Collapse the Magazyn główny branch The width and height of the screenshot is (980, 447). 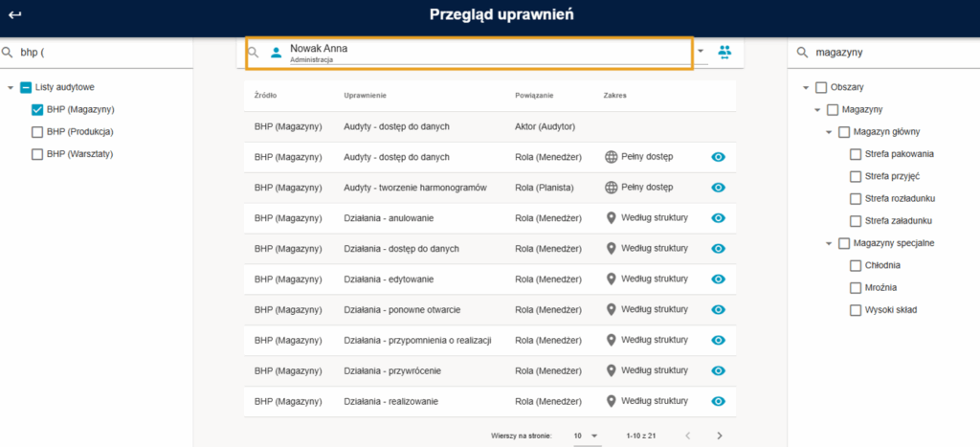point(829,132)
